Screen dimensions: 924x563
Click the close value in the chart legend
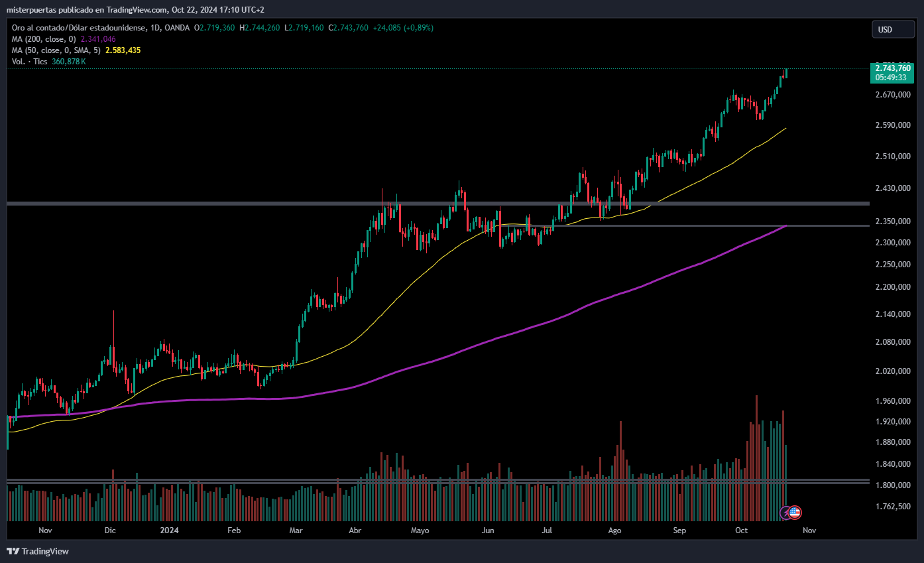tap(351, 28)
